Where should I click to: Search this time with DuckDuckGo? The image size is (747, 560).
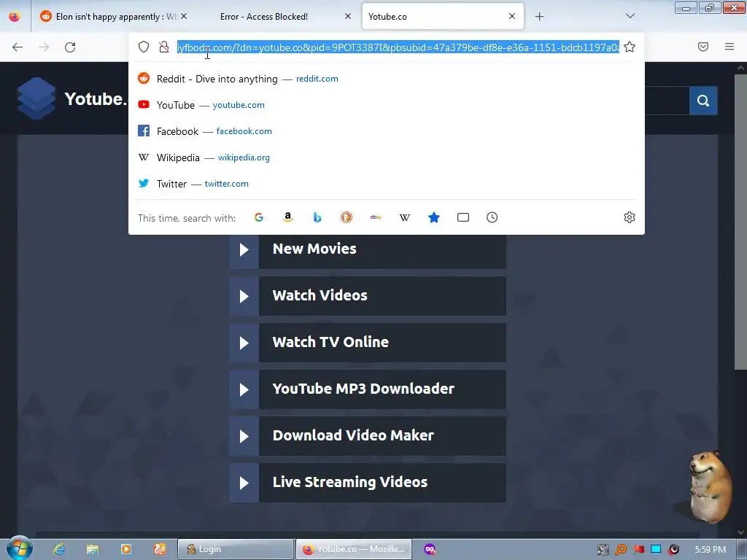click(x=347, y=217)
